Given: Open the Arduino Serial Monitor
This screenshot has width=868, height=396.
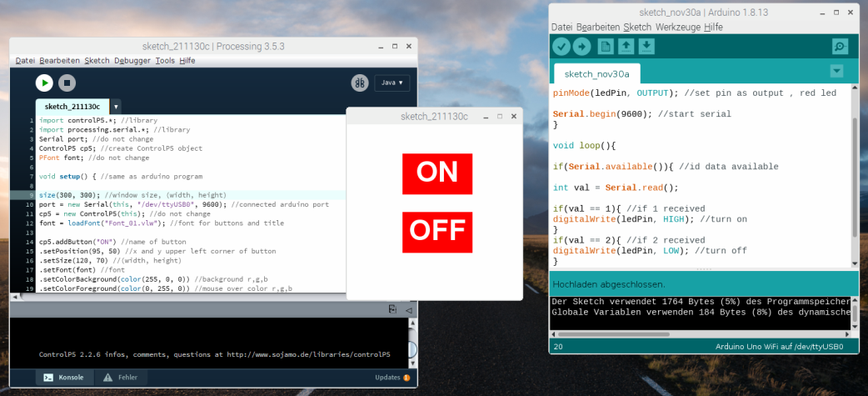Looking at the screenshot, I should (840, 47).
